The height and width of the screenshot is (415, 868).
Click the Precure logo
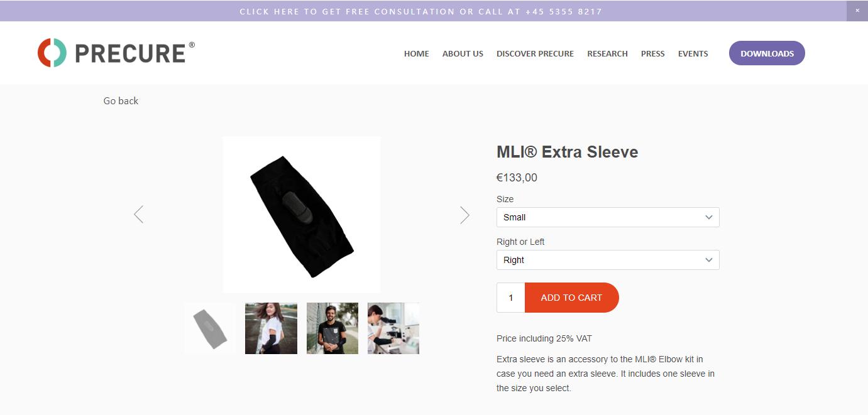116,53
